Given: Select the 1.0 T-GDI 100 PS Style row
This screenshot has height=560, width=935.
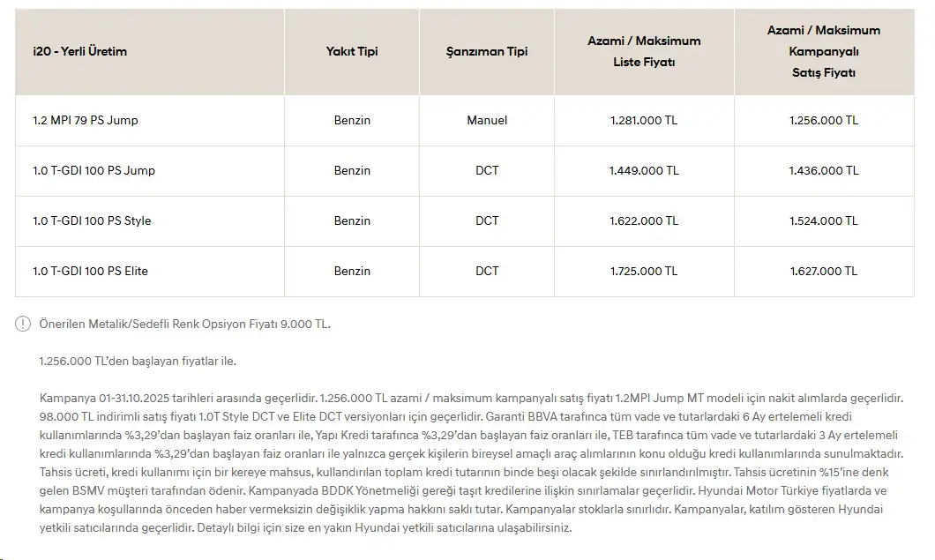Looking at the screenshot, I should tap(465, 220).
